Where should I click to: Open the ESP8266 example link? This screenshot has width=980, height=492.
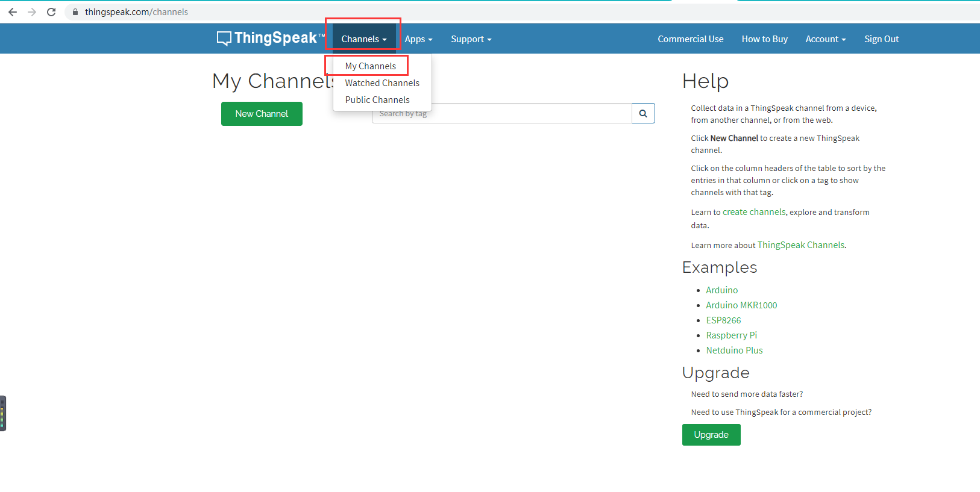click(x=723, y=320)
